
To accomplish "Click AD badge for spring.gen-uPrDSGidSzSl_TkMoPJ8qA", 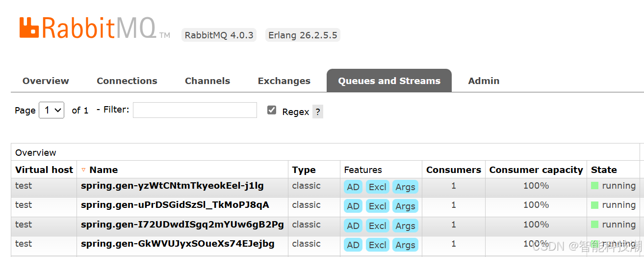I will [353, 206].
